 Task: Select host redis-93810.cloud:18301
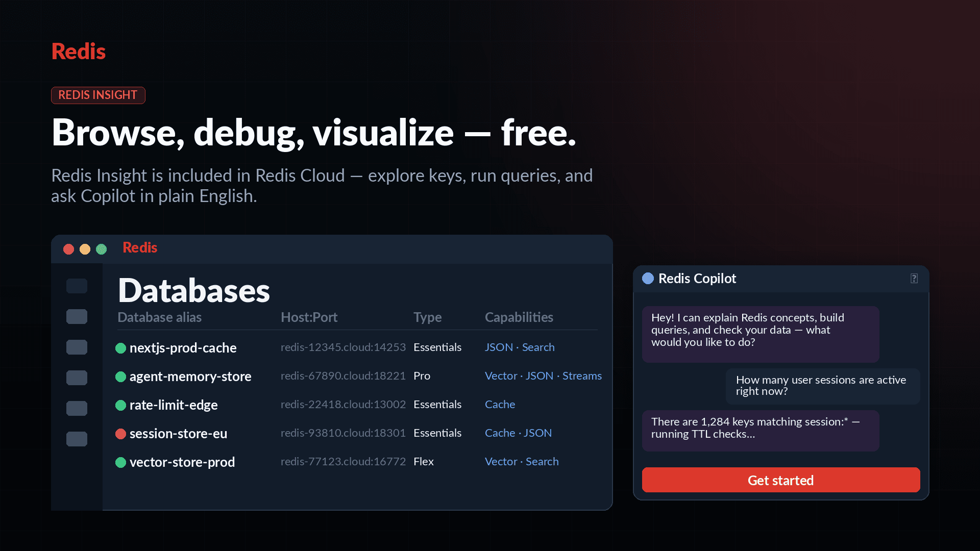pyautogui.click(x=343, y=433)
